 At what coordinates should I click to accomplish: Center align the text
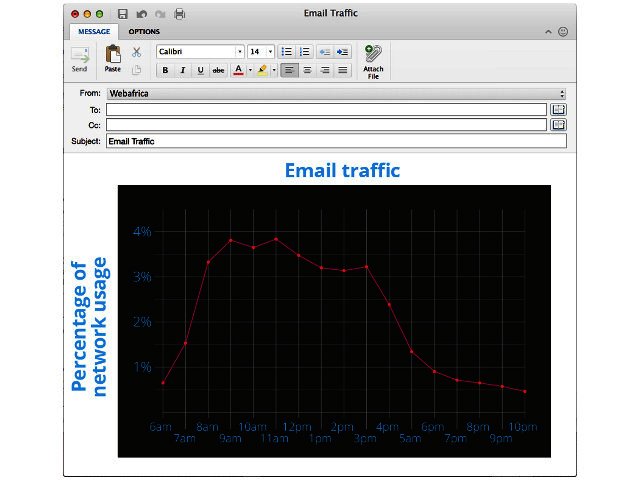click(x=307, y=70)
